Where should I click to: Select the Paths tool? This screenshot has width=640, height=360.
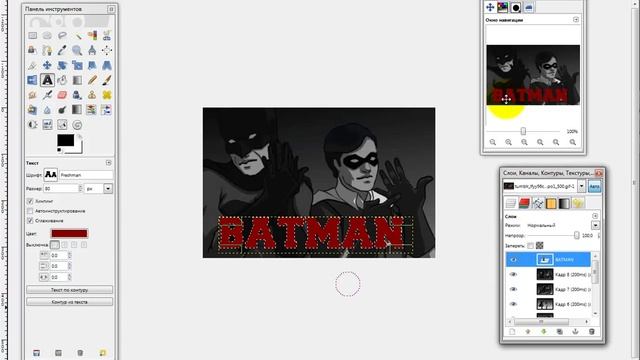click(x=47, y=51)
